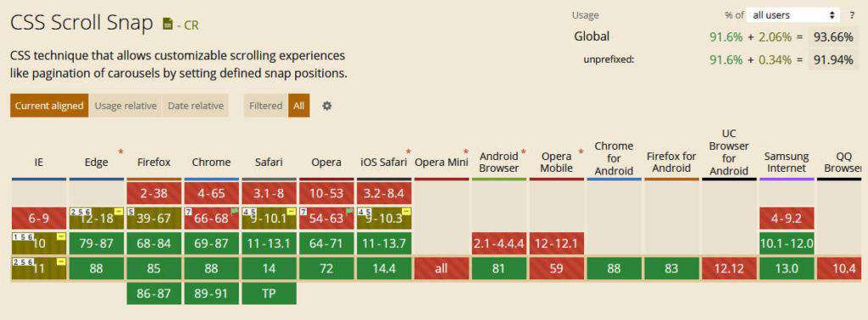Click the yellow note marker on Edge 12-18

pos(119,211)
